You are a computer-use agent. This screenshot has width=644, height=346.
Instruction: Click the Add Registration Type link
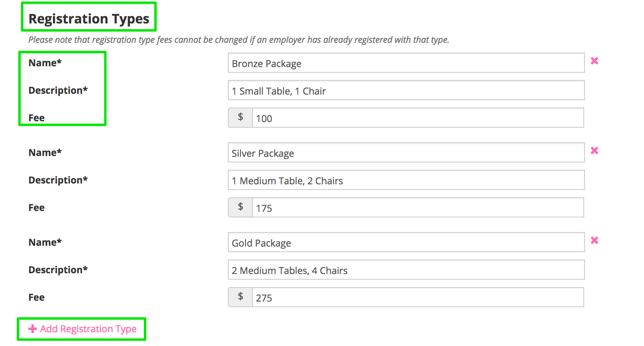pos(88,329)
